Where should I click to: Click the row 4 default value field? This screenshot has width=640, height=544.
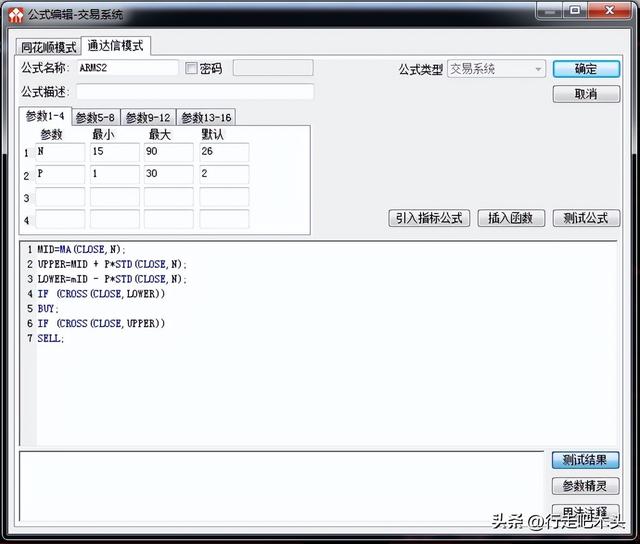(x=224, y=219)
